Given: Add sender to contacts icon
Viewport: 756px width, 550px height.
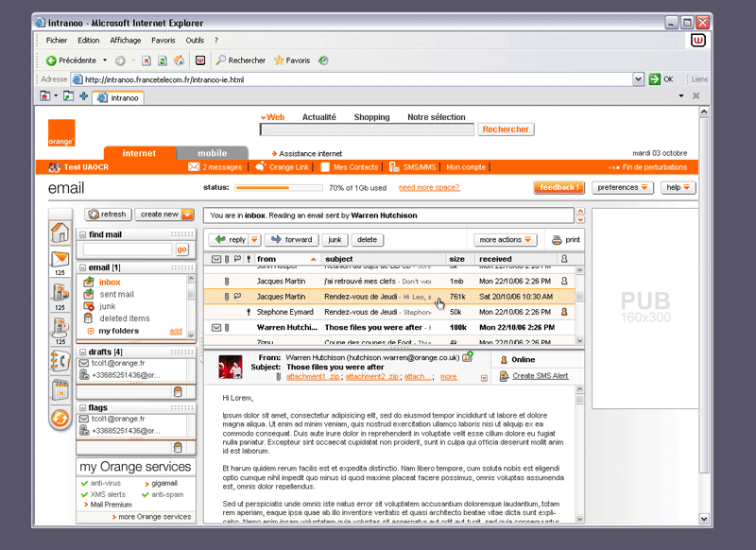Looking at the screenshot, I should tap(468, 357).
